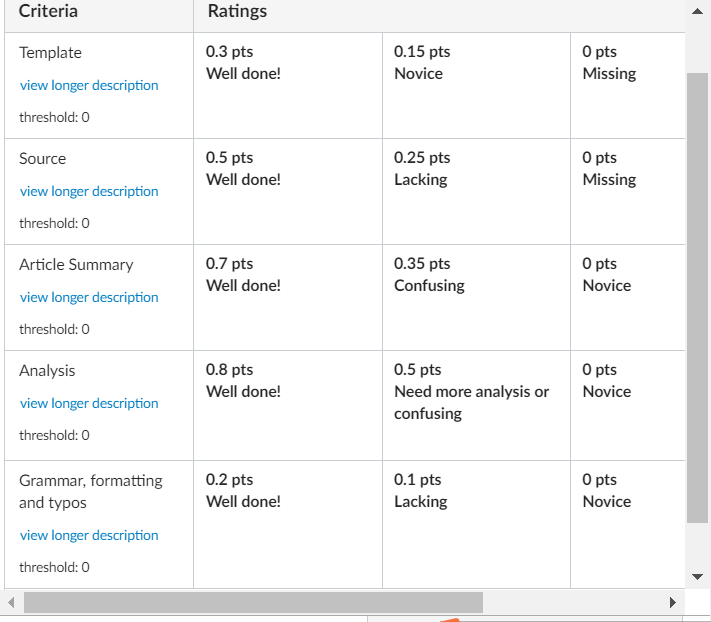Select the 0.8 pts Well done rating for Analysis
The width and height of the screenshot is (711, 622).
[x=288, y=406]
